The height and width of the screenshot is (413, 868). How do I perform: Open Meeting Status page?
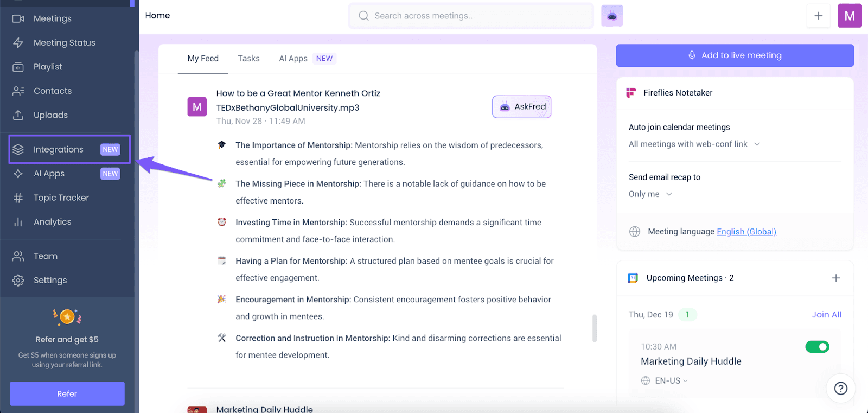tap(64, 42)
